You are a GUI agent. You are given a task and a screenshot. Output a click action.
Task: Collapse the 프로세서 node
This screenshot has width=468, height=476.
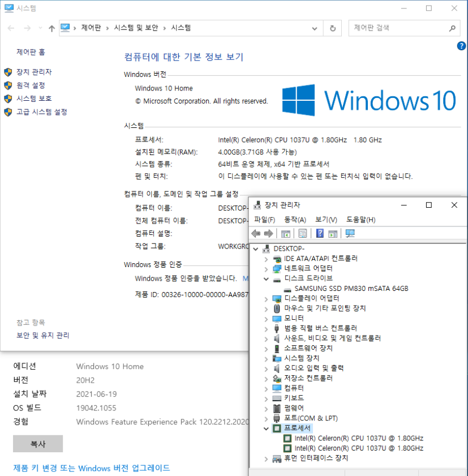point(266,428)
